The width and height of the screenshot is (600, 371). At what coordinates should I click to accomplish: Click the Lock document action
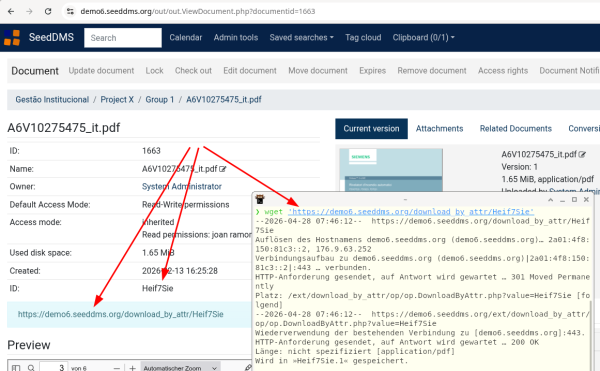155,71
